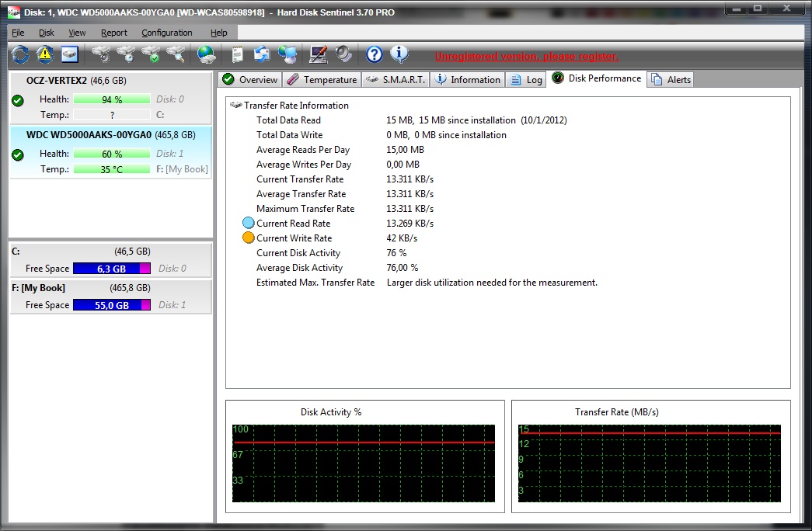This screenshot has width=812, height=531.
Task: Click the Current Disk Activity label
Action: coord(298,253)
